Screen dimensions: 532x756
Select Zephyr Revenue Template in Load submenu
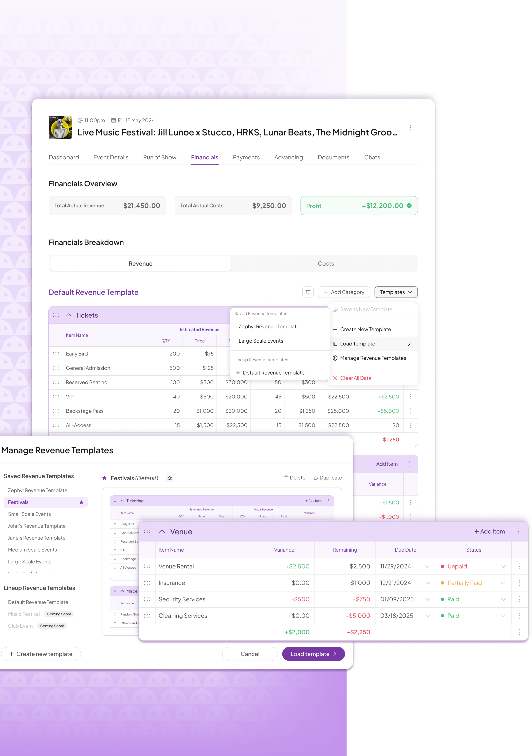click(x=269, y=326)
